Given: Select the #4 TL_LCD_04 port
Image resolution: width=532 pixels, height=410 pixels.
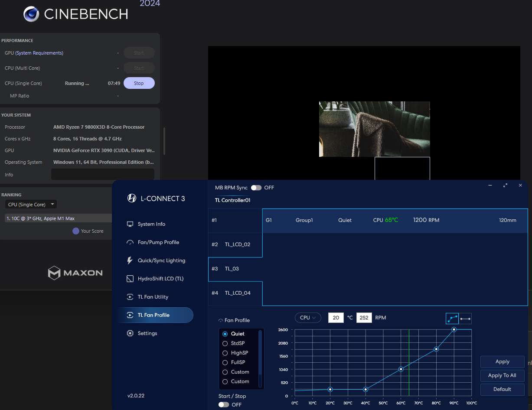Looking at the screenshot, I should click(x=235, y=293).
